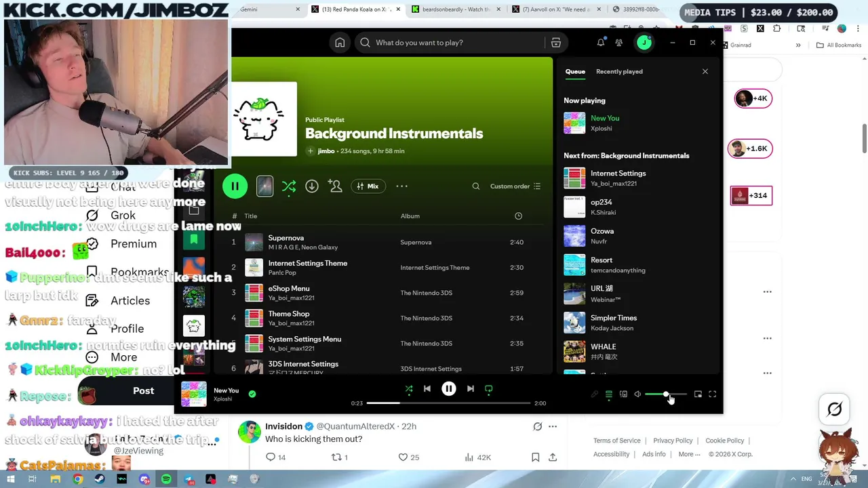Viewport: 868px width, 488px height.
Task: Sort tracks by duration clock icon
Action: [518, 216]
